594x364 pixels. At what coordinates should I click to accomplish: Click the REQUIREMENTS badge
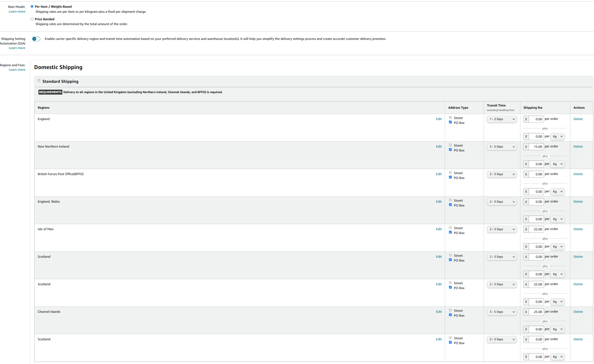point(50,92)
